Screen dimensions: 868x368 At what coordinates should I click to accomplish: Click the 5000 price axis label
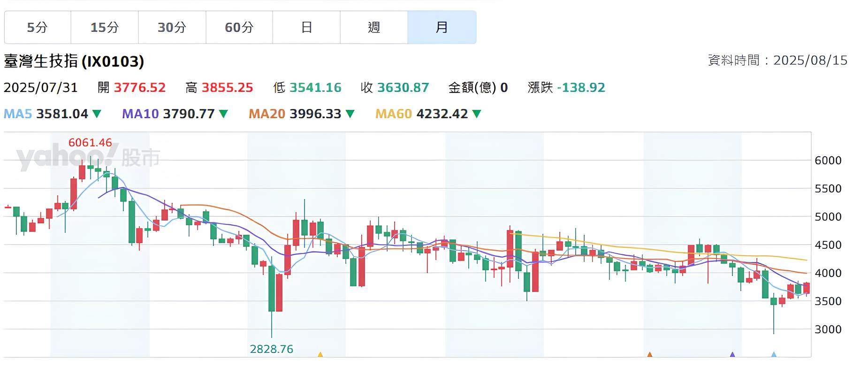tap(828, 217)
